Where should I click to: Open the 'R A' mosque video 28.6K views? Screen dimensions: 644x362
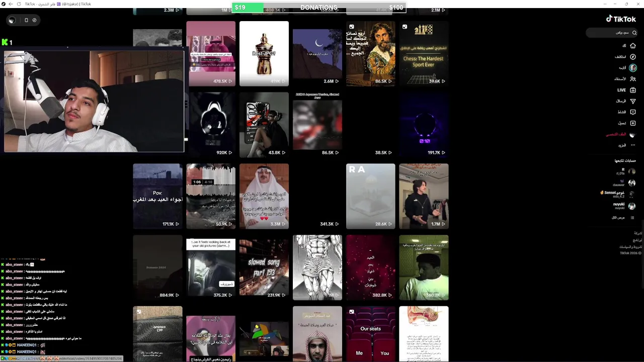(x=370, y=196)
